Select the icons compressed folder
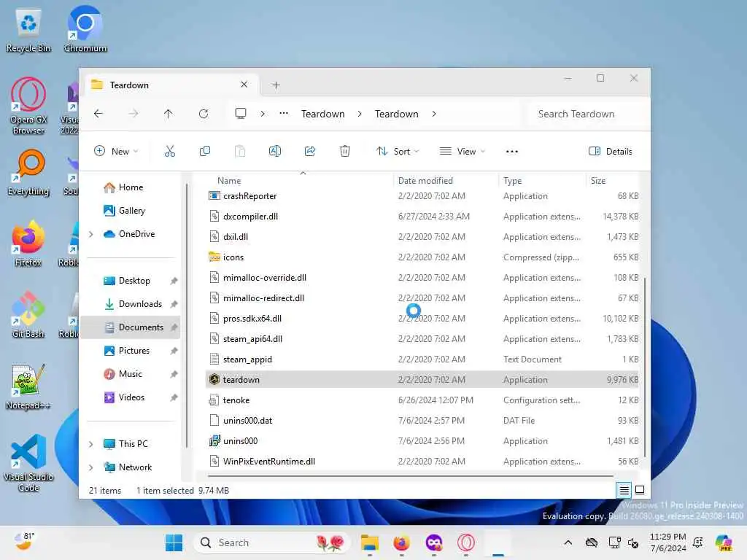This screenshot has width=747, height=560. (423, 257)
